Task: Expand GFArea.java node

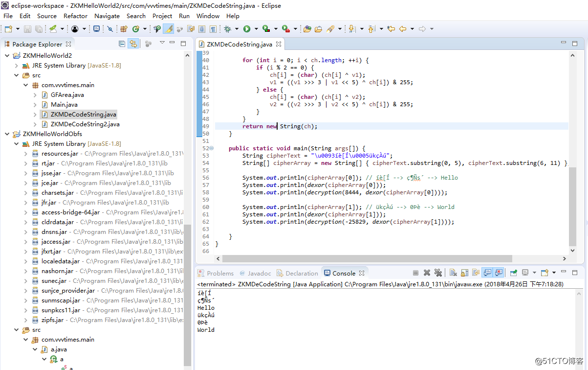Action: click(35, 95)
